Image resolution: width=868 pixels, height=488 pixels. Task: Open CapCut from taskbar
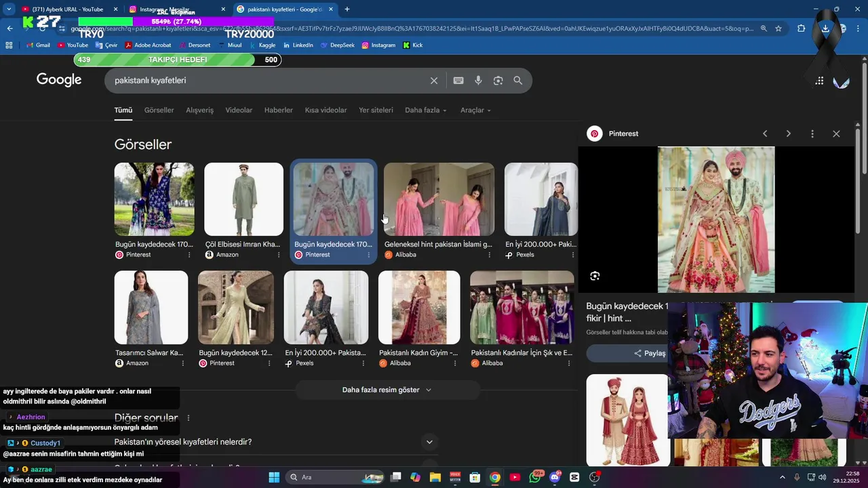pos(575,477)
